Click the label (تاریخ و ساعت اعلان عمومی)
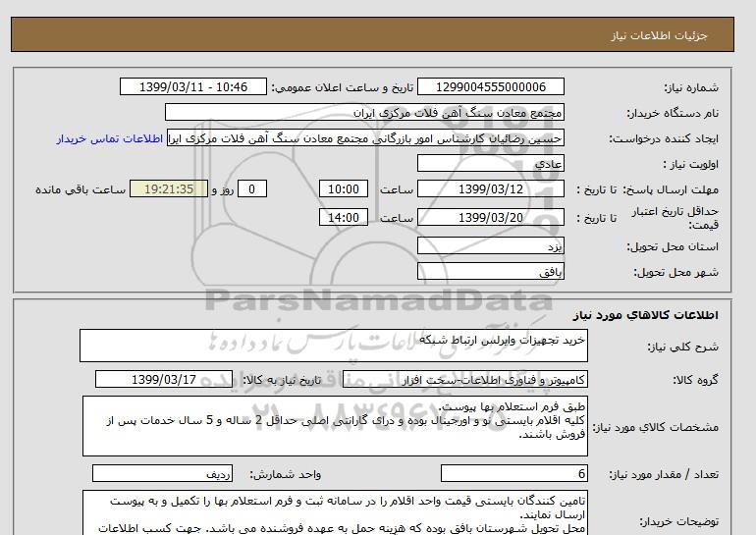756x535 pixels. pos(343,87)
